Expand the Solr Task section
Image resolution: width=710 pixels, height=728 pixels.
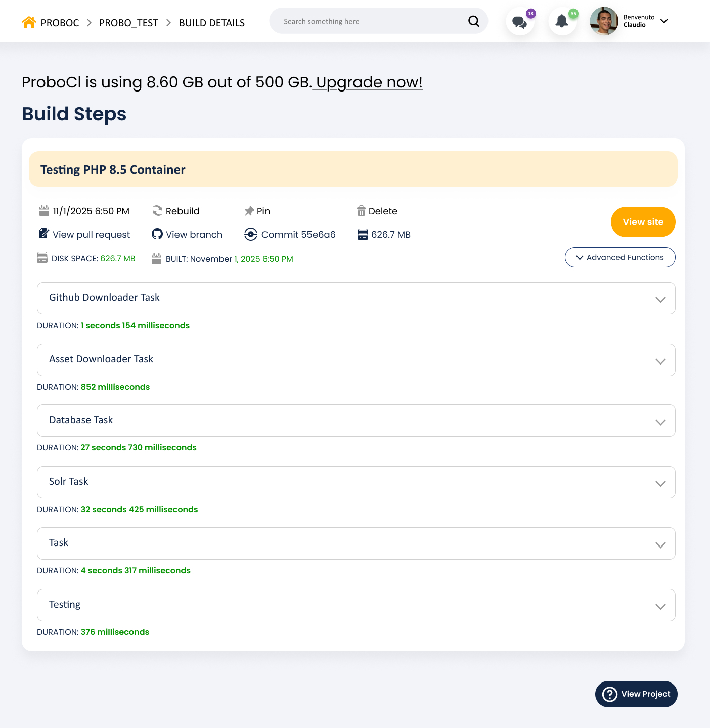(660, 483)
